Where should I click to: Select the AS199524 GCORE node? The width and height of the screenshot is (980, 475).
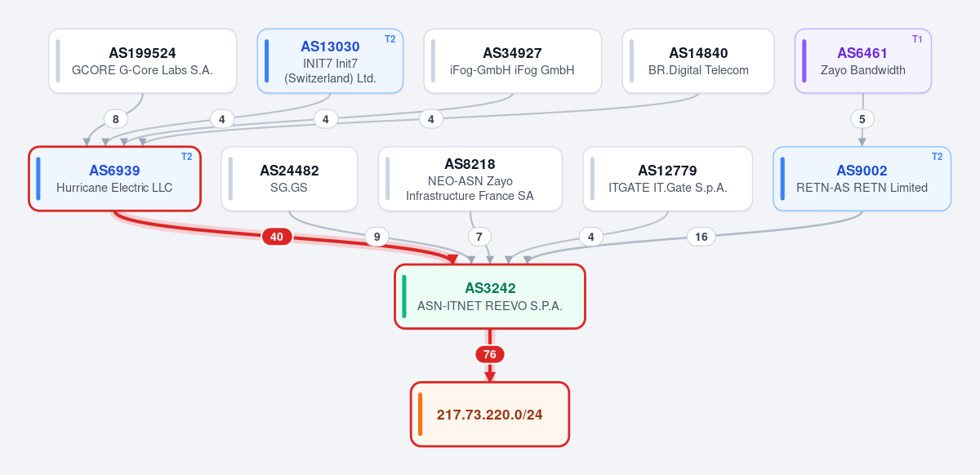(x=143, y=61)
